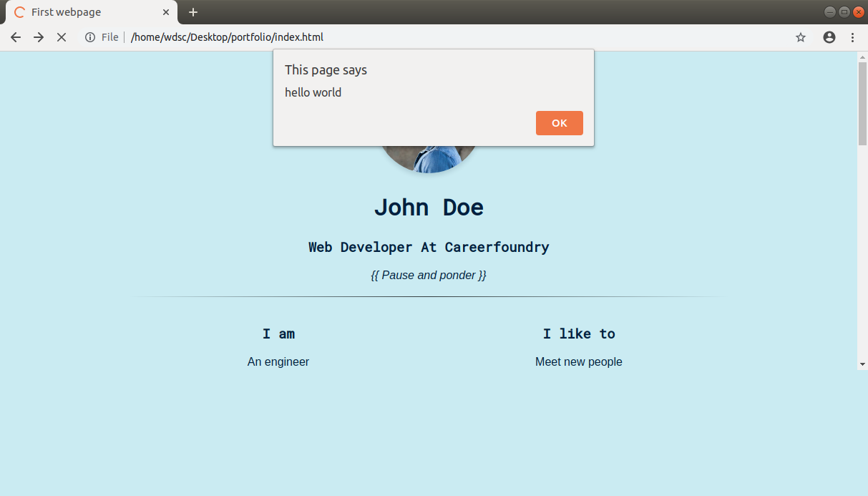This screenshot has height=496, width=868.
Task: Stop loading the page
Action: [62, 37]
